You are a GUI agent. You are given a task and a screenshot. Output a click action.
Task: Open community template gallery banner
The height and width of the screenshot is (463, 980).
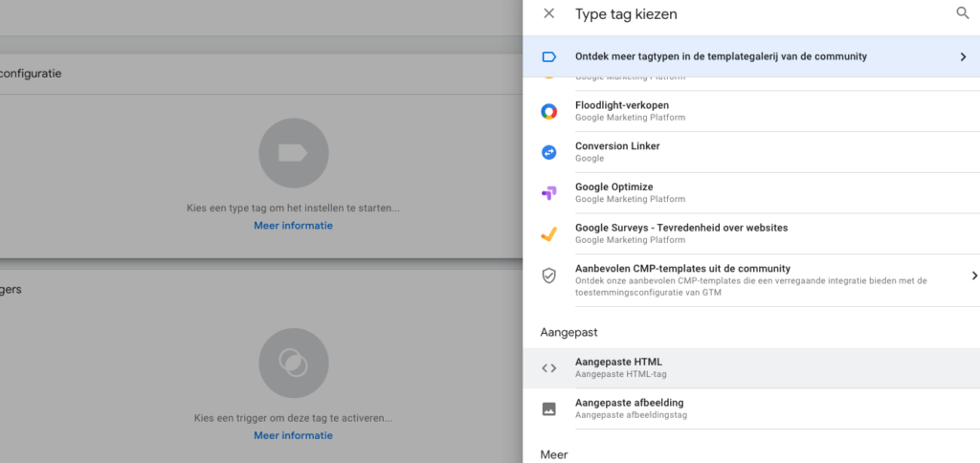click(751, 56)
